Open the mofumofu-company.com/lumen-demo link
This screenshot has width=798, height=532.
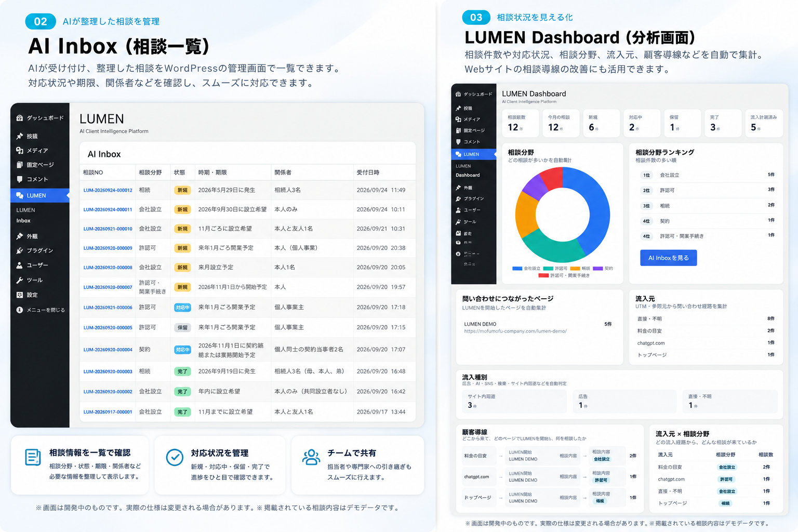coord(515,331)
